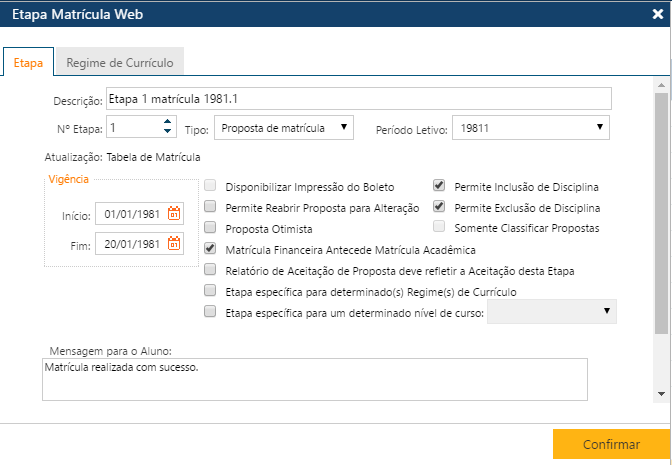Enable the Proposta Otimista checkbox
This screenshot has height=465, width=672.
click(x=210, y=228)
